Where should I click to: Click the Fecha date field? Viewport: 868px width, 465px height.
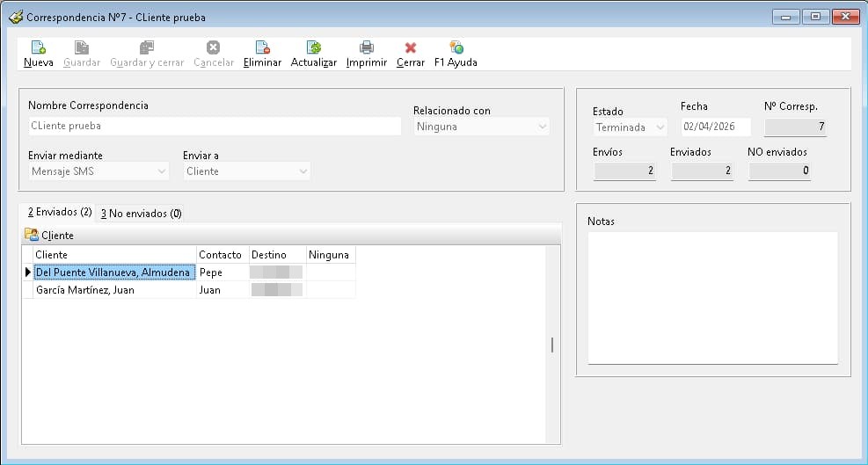pos(715,127)
